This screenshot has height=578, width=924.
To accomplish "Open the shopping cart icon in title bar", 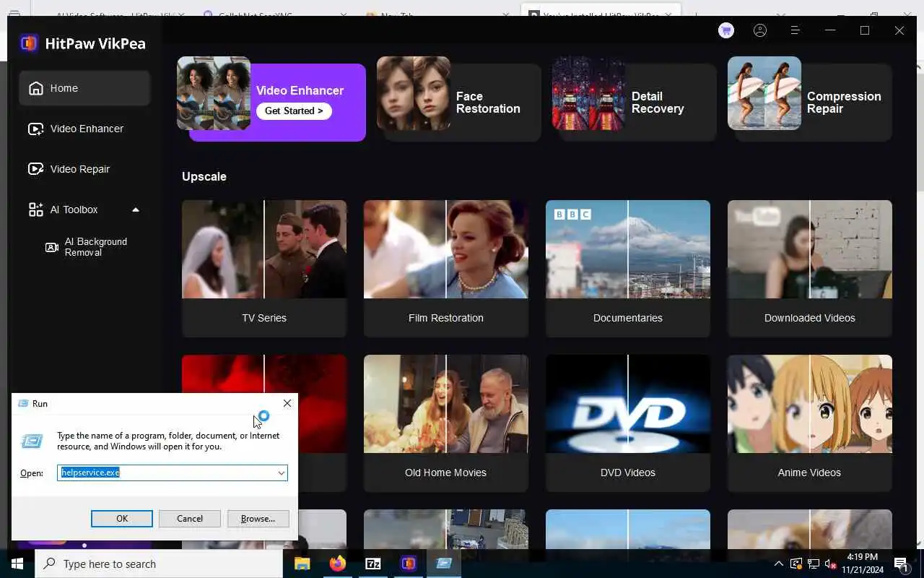I will 726,30.
